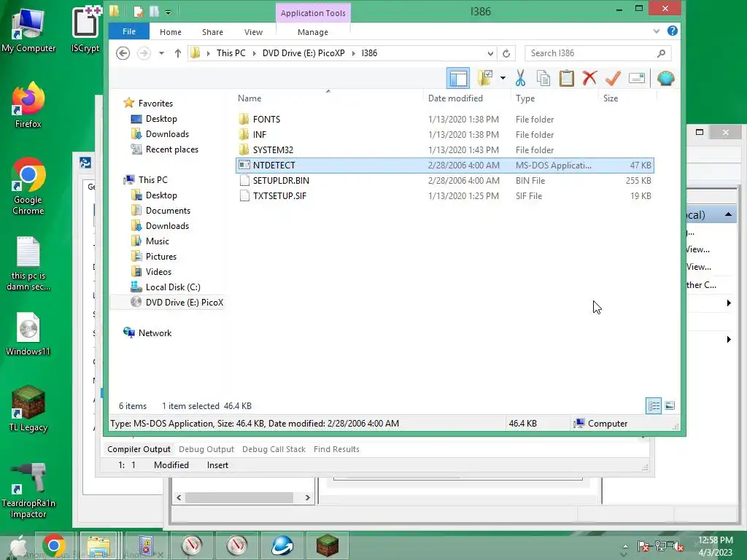Open the Debug Output tab in background window
Screen dimensions: 747x560
pos(206,449)
